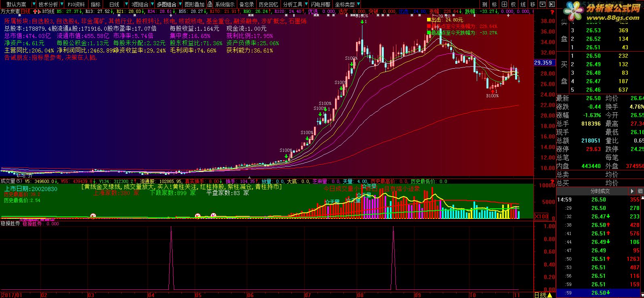Click the 02 month marker on timeline
Image resolution: width=644 pixels, height=298 pixels.
tap(44, 295)
